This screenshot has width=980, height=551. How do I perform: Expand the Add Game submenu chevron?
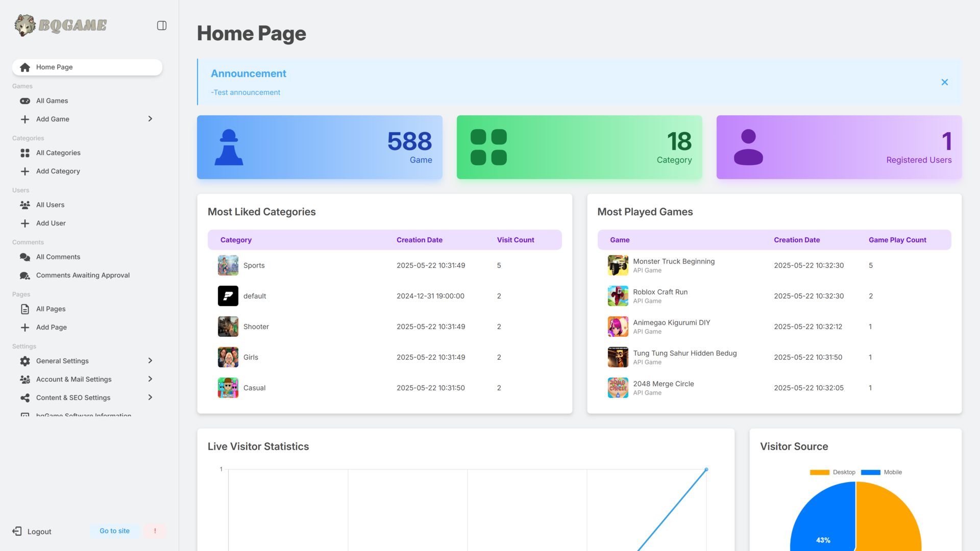click(x=150, y=119)
